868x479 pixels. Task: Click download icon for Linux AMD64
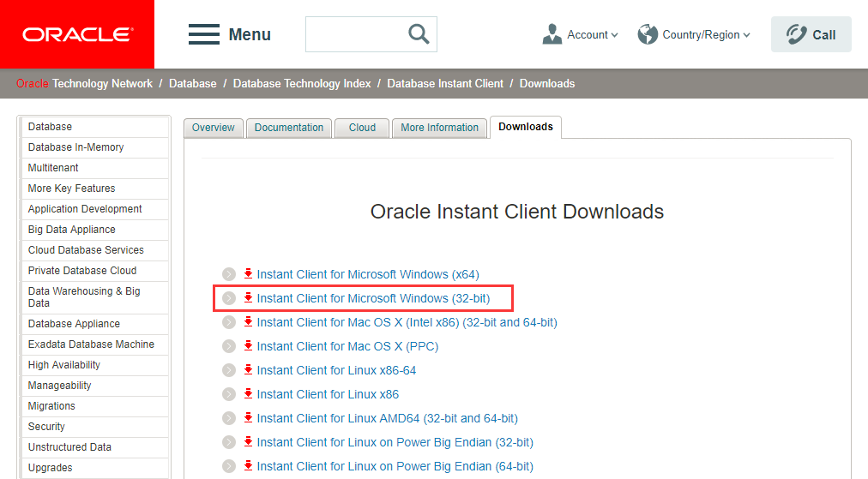pos(248,417)
